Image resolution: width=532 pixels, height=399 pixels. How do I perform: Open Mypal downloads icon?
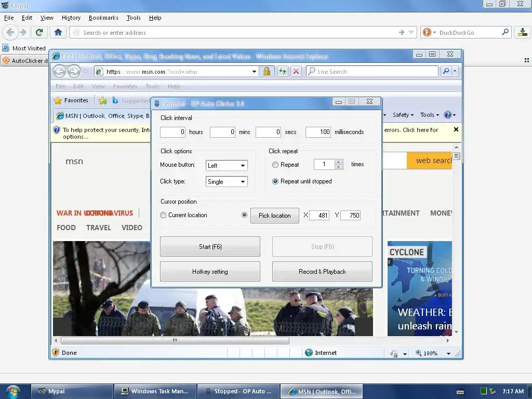[x=523, y=32]
